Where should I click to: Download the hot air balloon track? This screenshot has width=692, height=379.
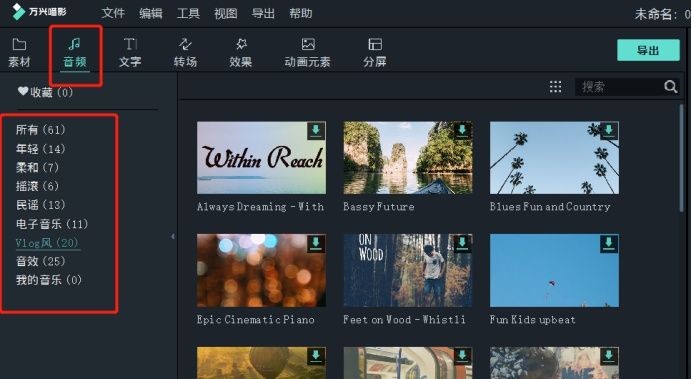pos(316,355)
